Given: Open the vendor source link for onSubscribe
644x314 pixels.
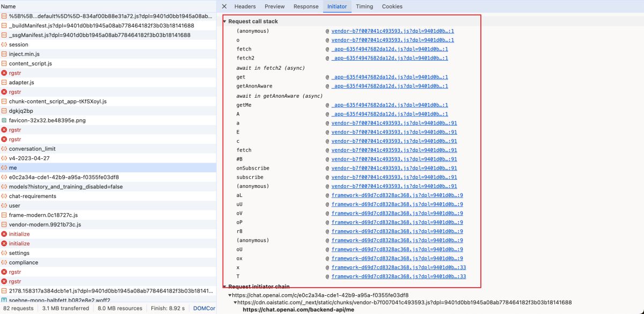Looking at the screenshot, I should pos(394,168).
